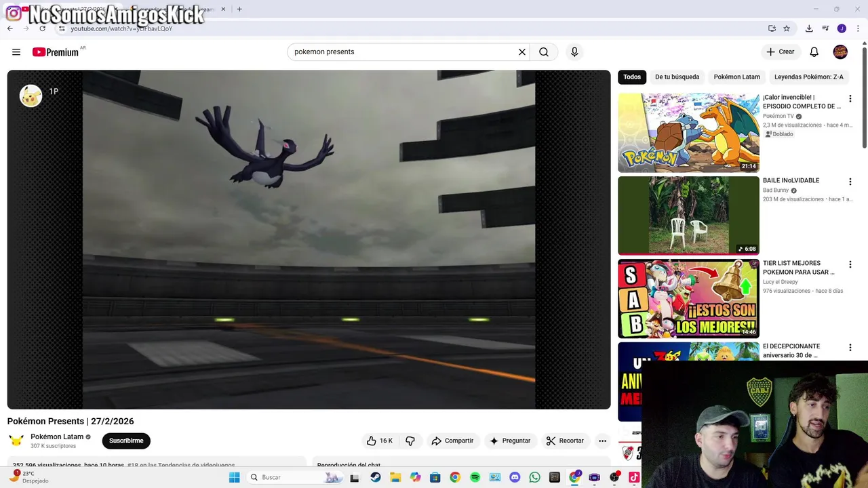
Task: Open Discord from the taskbar
Action: point(515,477)
